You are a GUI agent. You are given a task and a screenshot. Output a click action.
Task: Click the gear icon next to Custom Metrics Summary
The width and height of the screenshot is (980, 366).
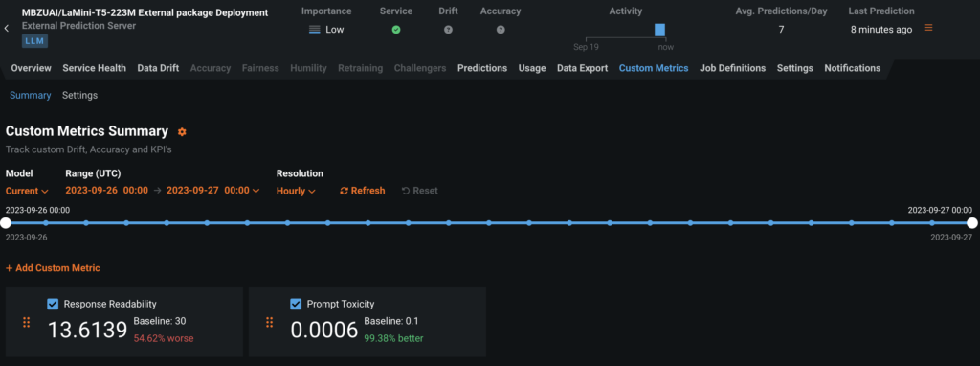point(182,132)
